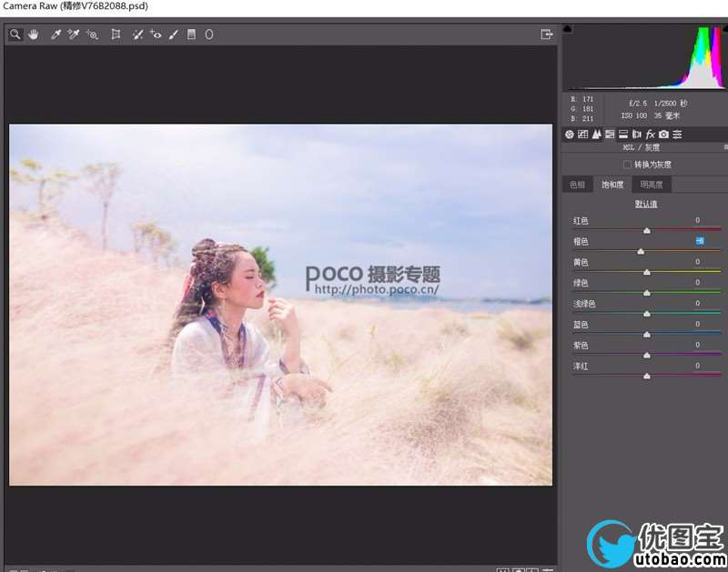728x572 pixels.
Task: Open the HSL / Grayscale panel icon
Action: [610, 135]
